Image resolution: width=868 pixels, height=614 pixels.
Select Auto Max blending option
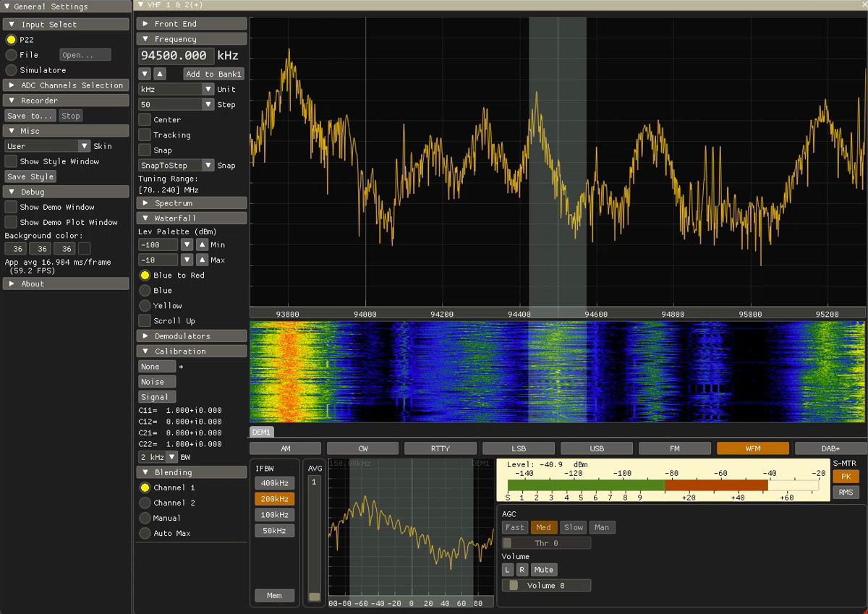145,533
